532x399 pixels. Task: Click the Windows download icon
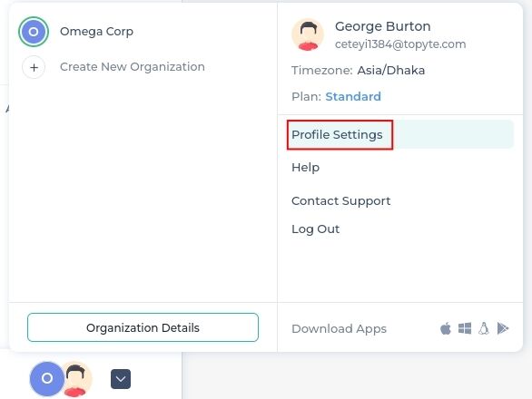coord(465,328)
